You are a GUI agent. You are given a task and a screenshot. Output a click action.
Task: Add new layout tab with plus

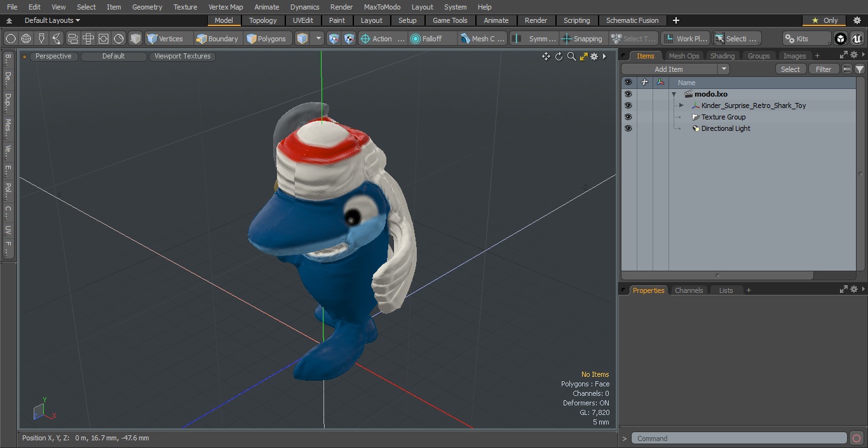pos(675,20)
